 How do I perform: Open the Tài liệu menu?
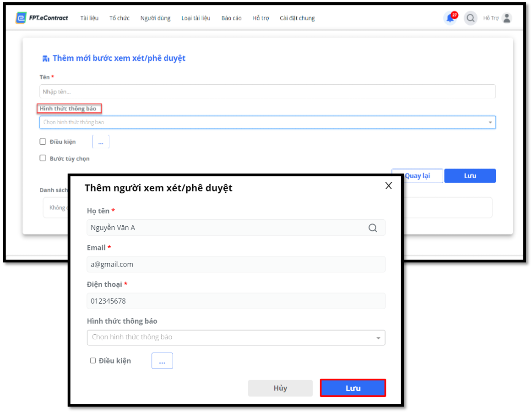89,18
